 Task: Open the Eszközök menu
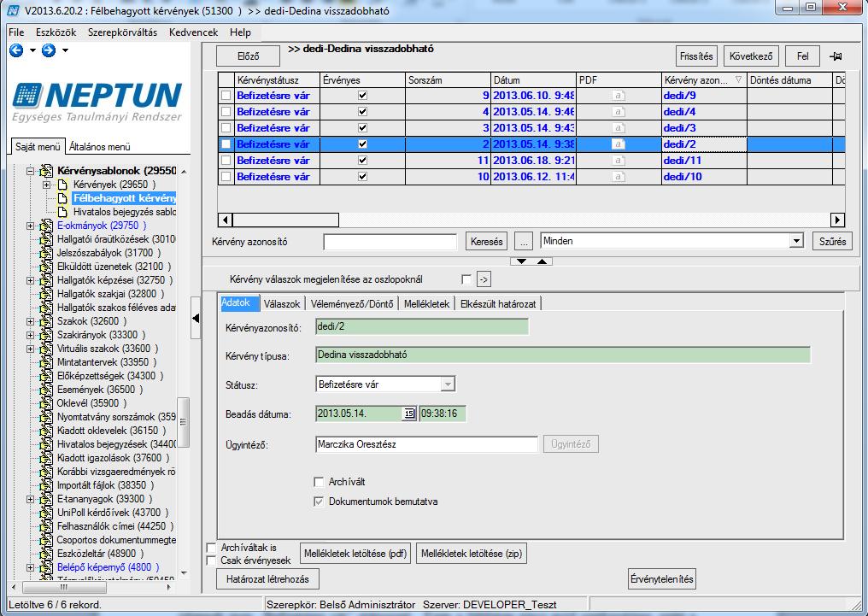pos(56,32)
